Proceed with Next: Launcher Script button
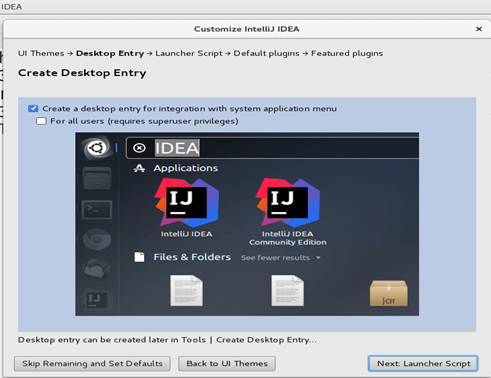Image resolution: width=491 pixels, height=378 pixels. (x=423, y=363)
